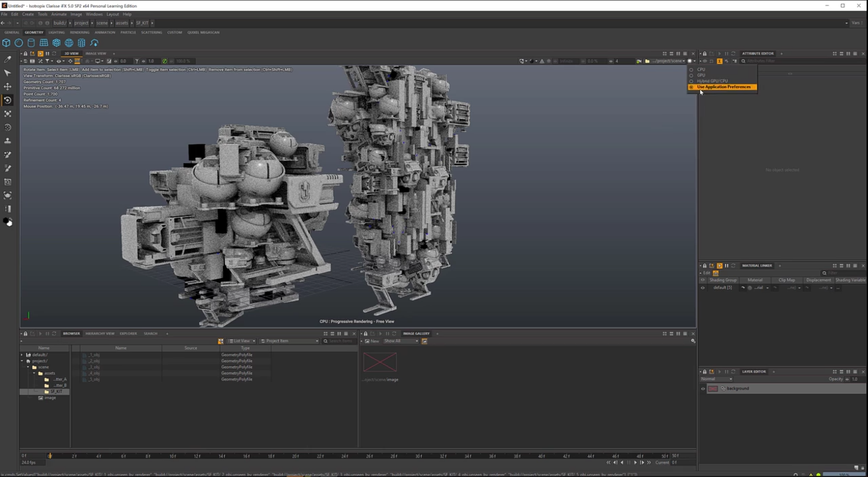Click New in the Image Gallery
Screen dimensions: 868x477
coord(371,341)
